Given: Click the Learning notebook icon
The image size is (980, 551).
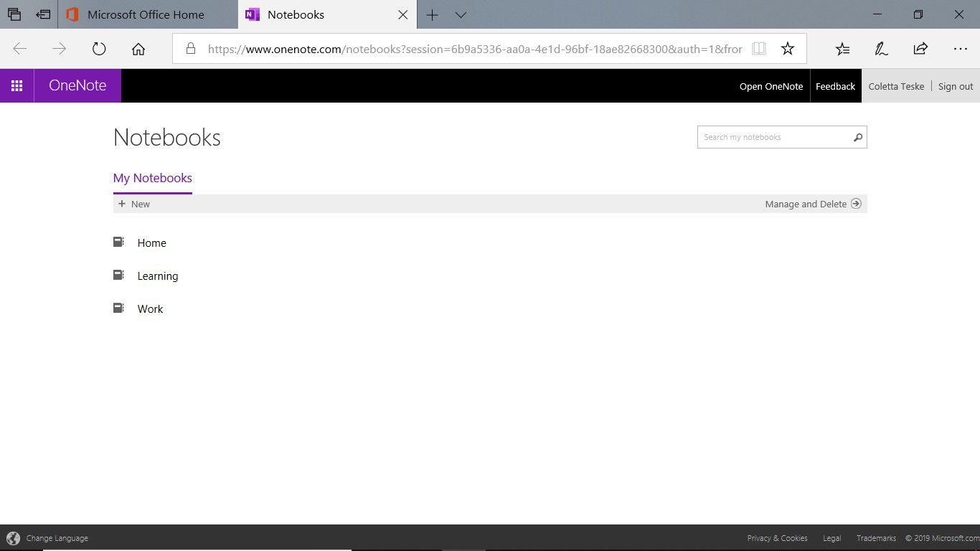Looking at the screenshot, I should coord(118,275).
